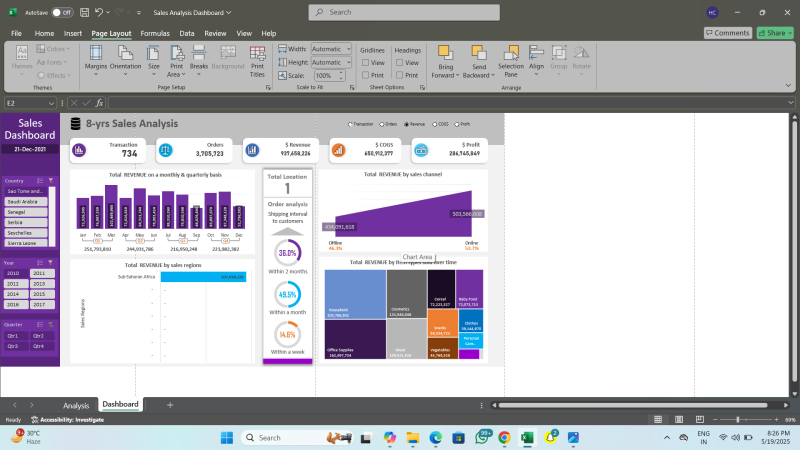
Task: Enable multi-select on Year slicer
Action: [40, 262]
